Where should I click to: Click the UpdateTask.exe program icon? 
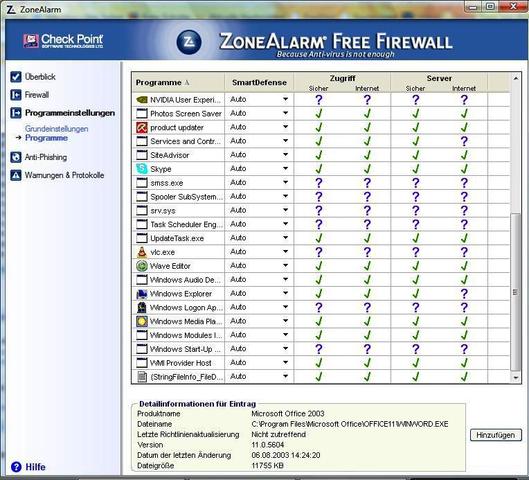(x=142, y=238)
